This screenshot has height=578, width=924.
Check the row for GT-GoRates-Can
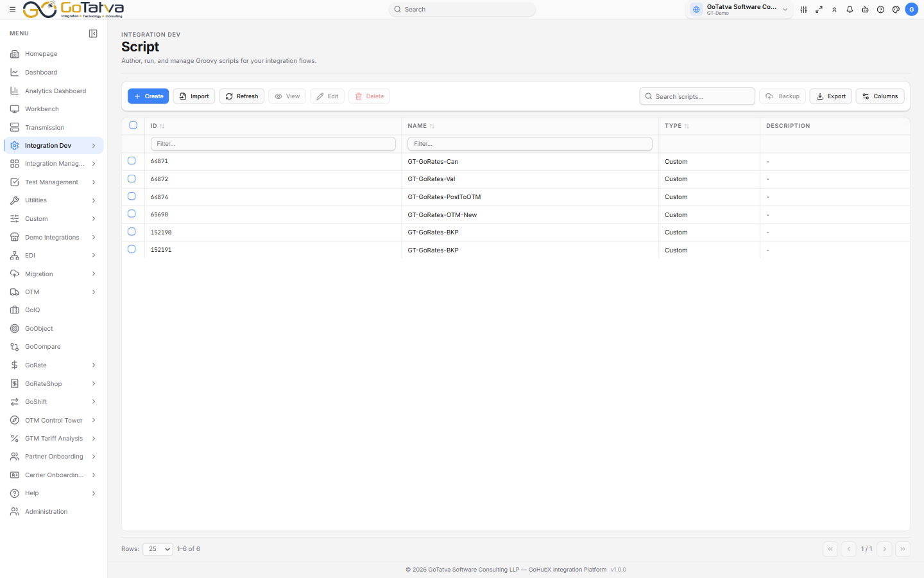[x=132, y=161]
